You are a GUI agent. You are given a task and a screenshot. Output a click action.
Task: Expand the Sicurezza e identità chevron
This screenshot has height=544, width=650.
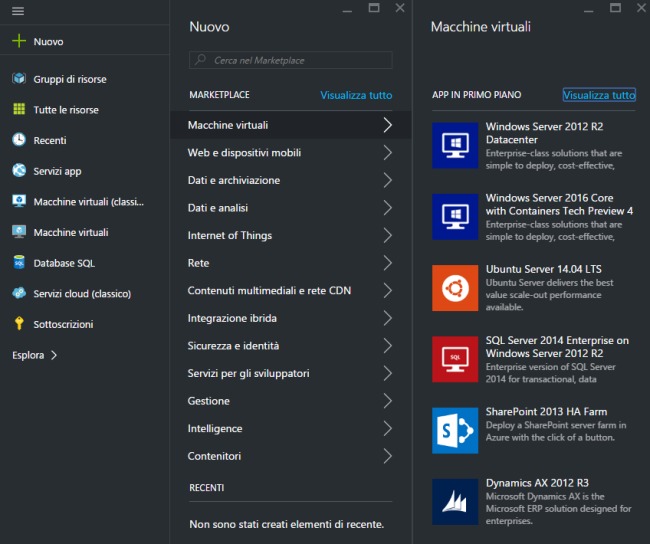click(387, 345)
